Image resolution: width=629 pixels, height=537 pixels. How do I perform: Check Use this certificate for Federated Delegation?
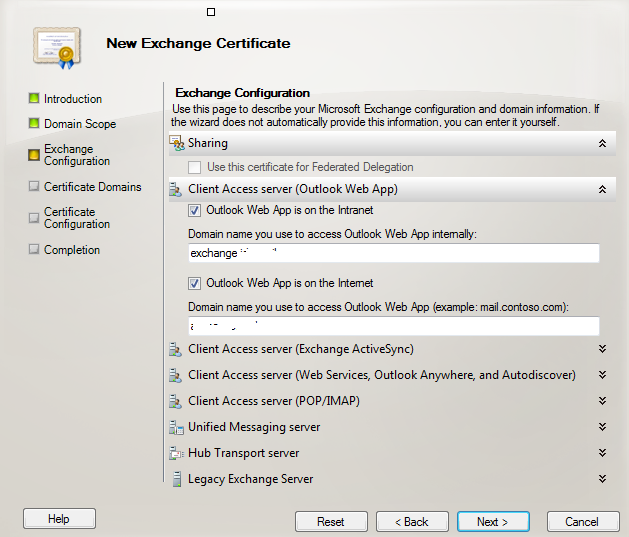[x=195, y=167]
